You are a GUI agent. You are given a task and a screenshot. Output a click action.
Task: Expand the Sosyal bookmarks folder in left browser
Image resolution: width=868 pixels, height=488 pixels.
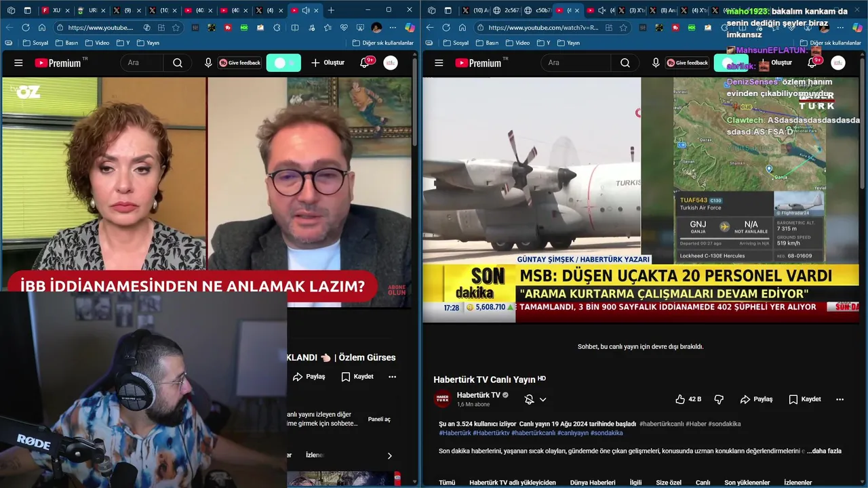[x=36, y=43]
